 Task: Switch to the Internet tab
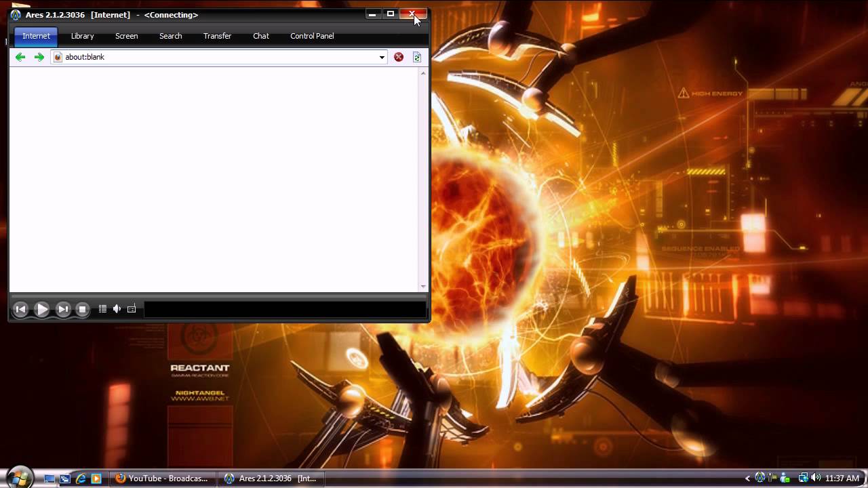point(36,36)
